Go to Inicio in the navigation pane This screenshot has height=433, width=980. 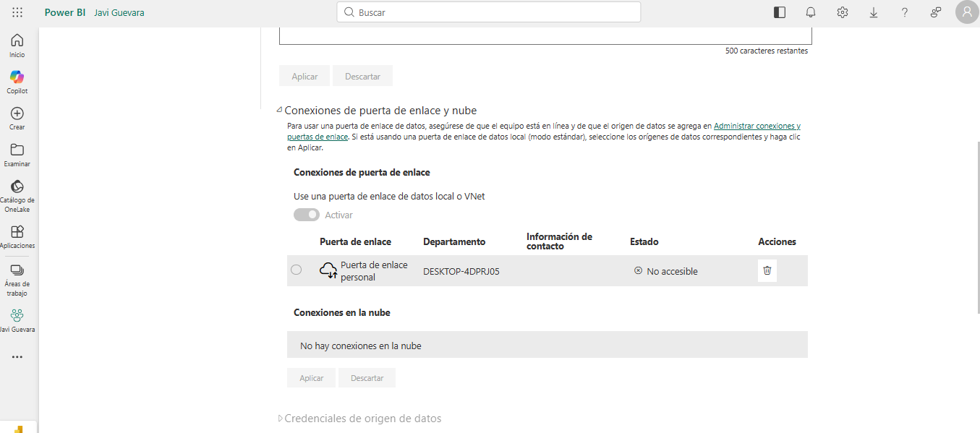(x=17, y=45)
